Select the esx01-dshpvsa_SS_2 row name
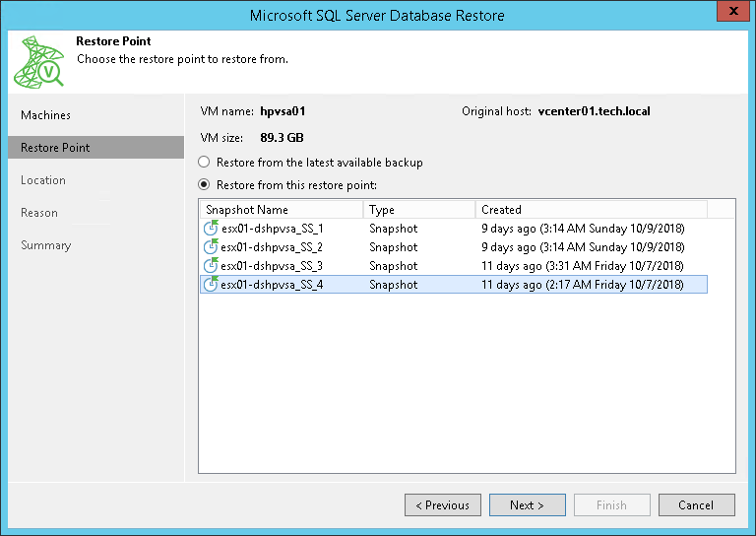This screenshot has width=756, height=536. 272,247
